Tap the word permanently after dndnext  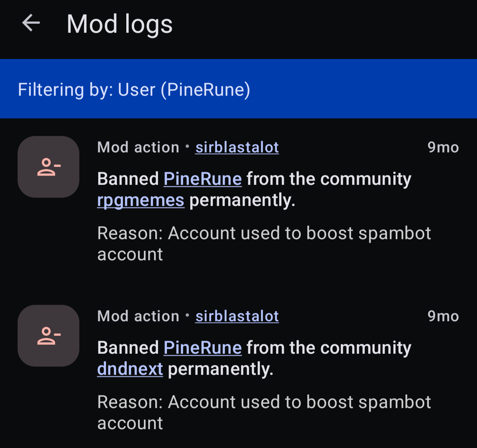[221, 369]
